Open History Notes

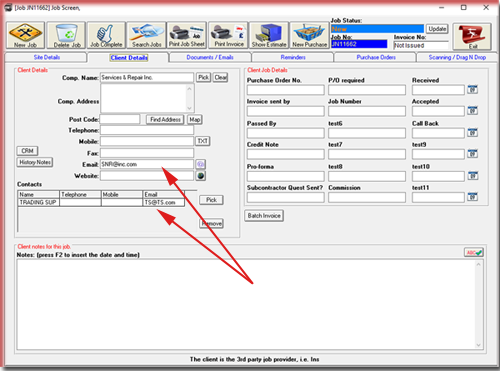(35, 162)
